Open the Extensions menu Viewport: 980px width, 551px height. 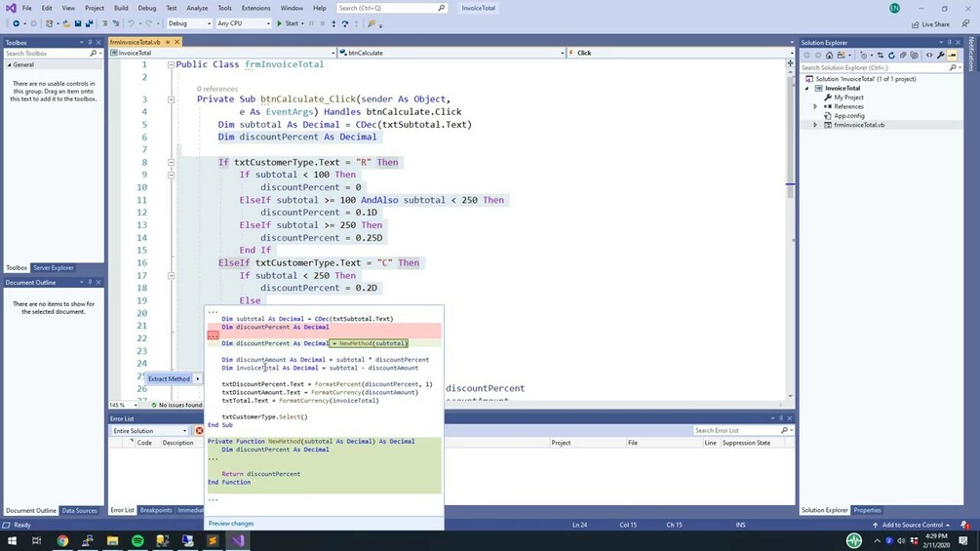pyautogui.click(x=255, y=8)
